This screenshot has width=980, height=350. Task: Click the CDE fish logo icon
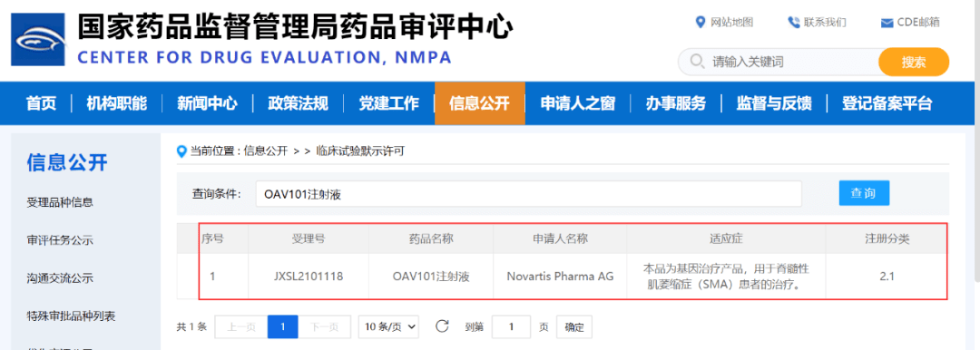(x=39, y=40)
